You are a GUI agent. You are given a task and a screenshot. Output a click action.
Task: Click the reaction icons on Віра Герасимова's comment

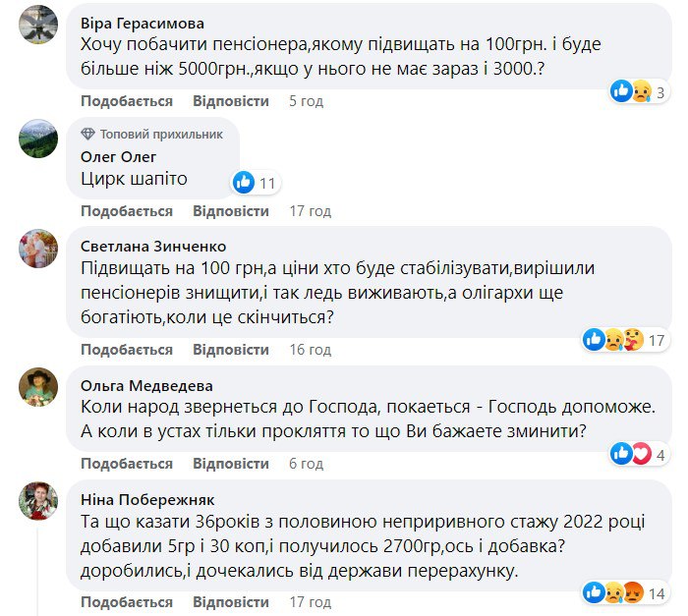coord(632,92)
